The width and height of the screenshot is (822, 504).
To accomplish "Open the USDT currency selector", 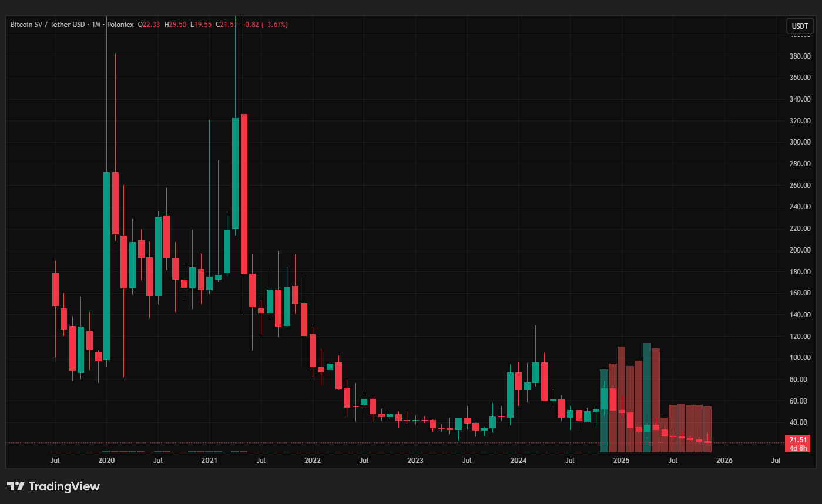I will [800, 26].
